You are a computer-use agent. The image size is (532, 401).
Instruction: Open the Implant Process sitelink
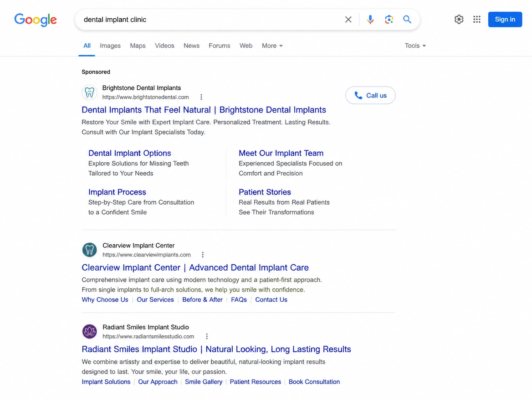117,192
